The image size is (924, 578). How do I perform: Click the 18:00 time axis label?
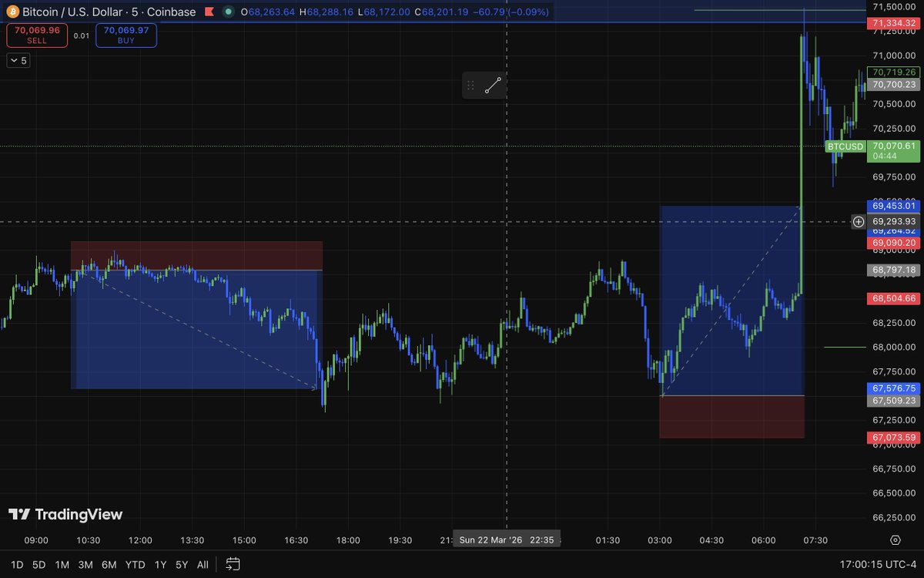348,540
